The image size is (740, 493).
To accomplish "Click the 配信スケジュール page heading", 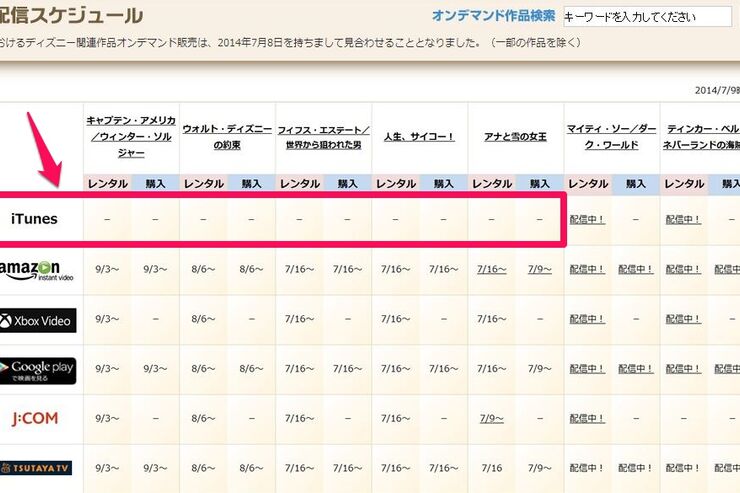I will coord(71,15).
